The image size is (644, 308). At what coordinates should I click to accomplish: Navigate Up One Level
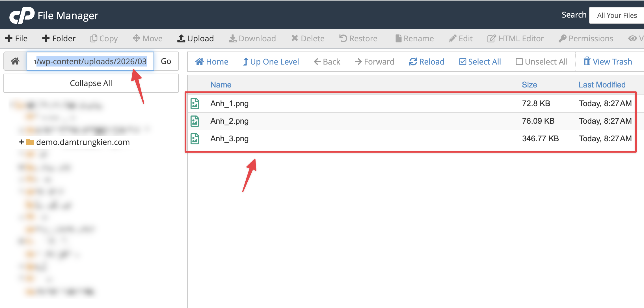(x=271, y=61)
